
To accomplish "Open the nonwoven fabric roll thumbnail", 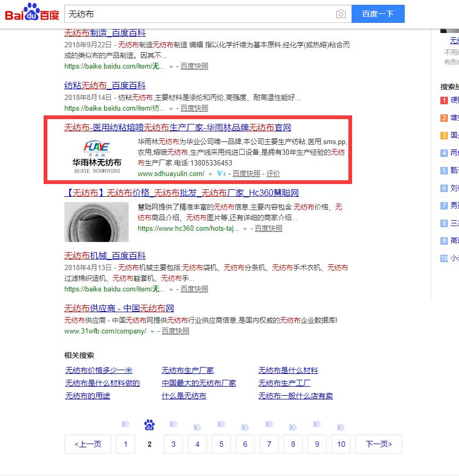I will tap(96, 222).
